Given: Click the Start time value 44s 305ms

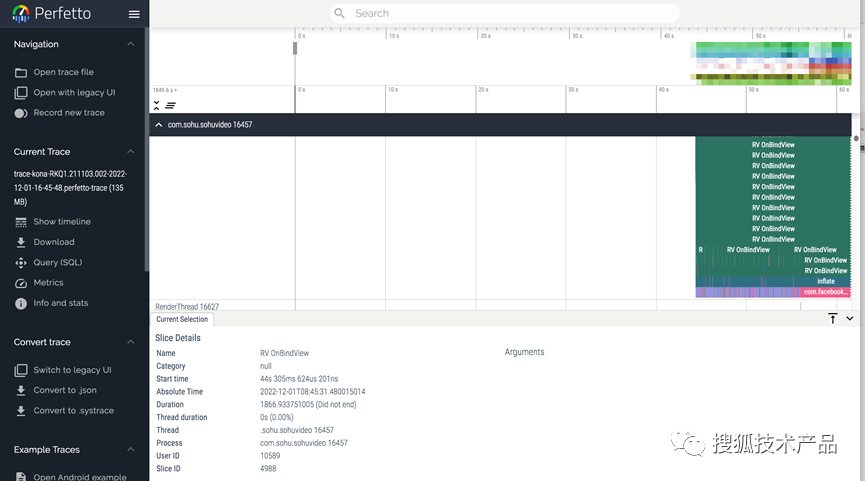Looking at the screenshot, I should (299, 379).
